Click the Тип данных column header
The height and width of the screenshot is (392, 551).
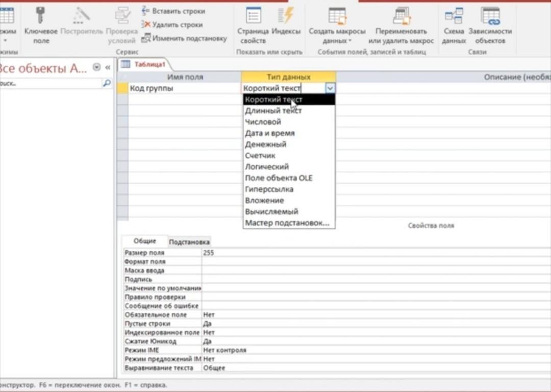tap(288, 77)
